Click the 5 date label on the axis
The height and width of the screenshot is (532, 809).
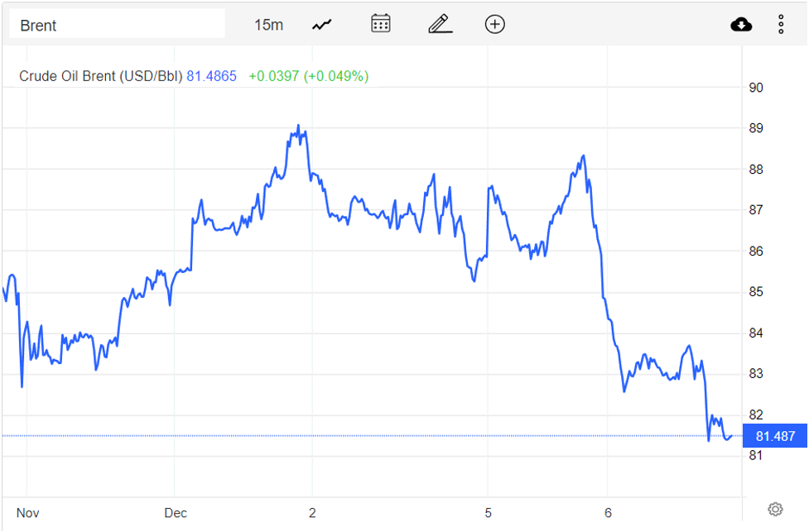489,513
